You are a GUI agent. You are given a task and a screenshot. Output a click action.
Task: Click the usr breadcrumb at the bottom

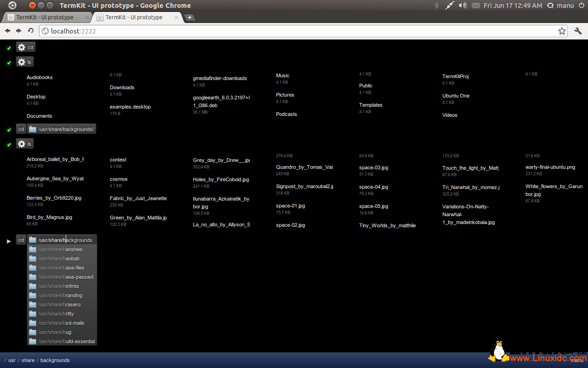(x=11, y=360)
